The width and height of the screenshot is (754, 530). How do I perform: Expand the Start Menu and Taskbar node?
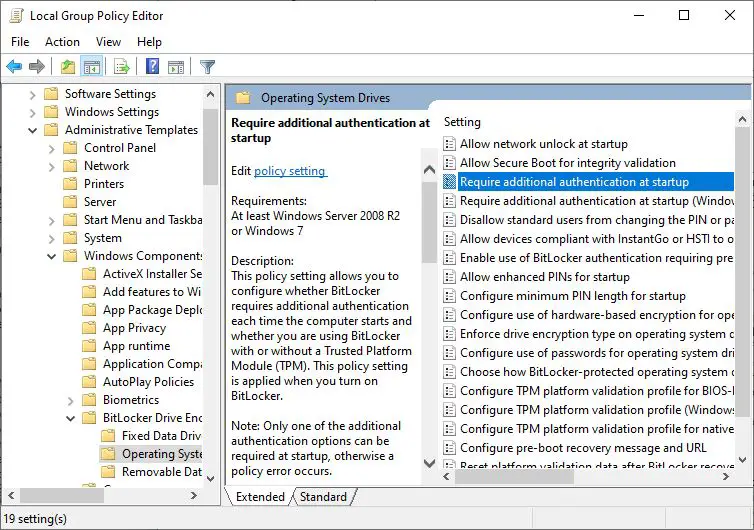coord(51,221)
